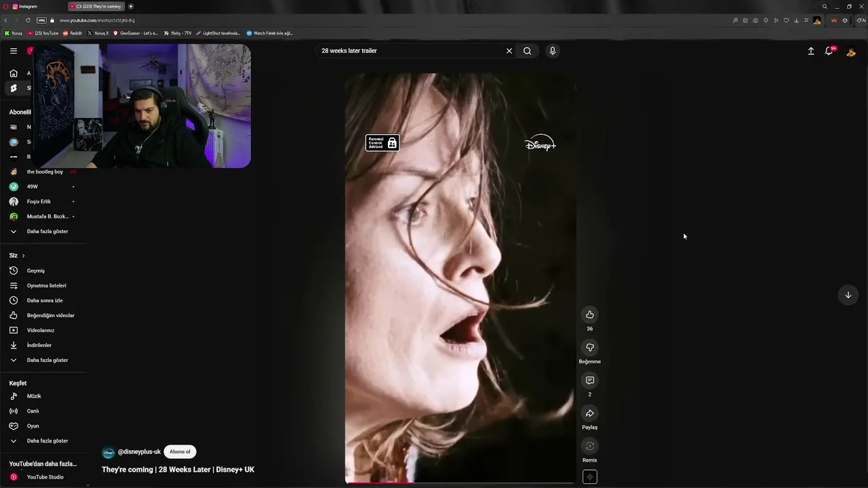Image resolution: width=868 pixels, height=488 pixels.
Task: Share the Short using Paylaş
Action: [x=590, y=413]
